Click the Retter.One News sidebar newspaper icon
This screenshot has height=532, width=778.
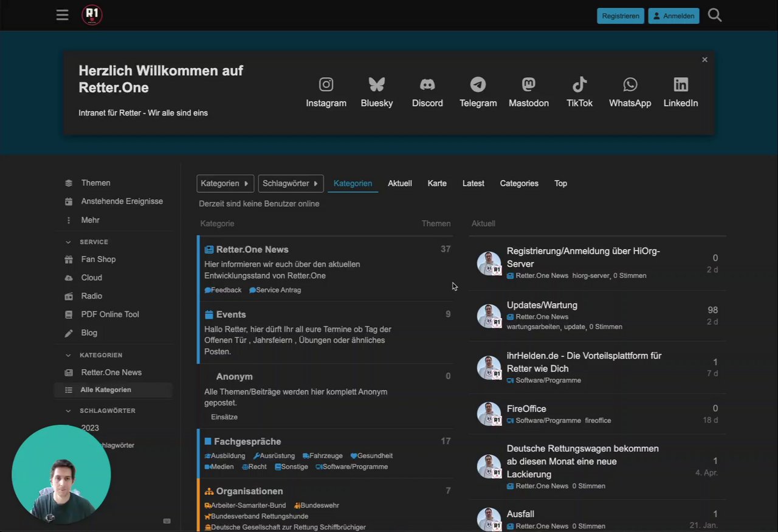point(69,373)
